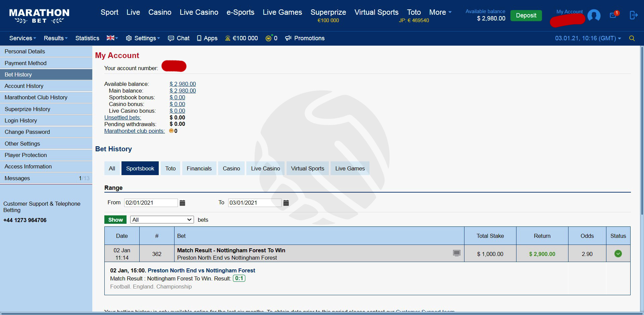Click the Available balance $ 2,980.00 link
644x315 pixels.
tap(183, 84)
